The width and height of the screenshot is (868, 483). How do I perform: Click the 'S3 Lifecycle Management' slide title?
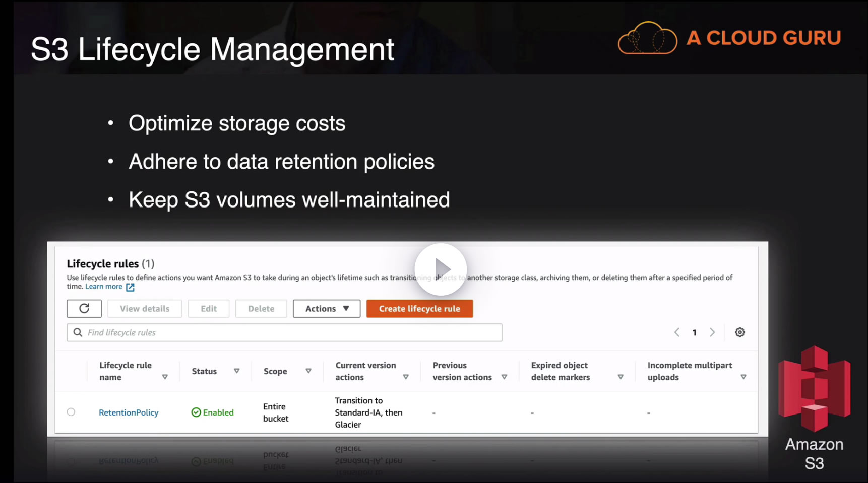[212, 49]
